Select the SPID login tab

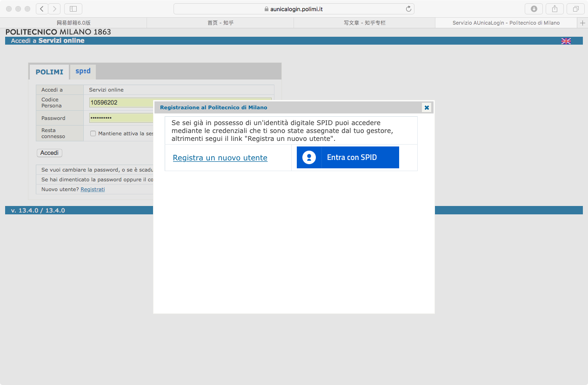click(x=83, y=72)
